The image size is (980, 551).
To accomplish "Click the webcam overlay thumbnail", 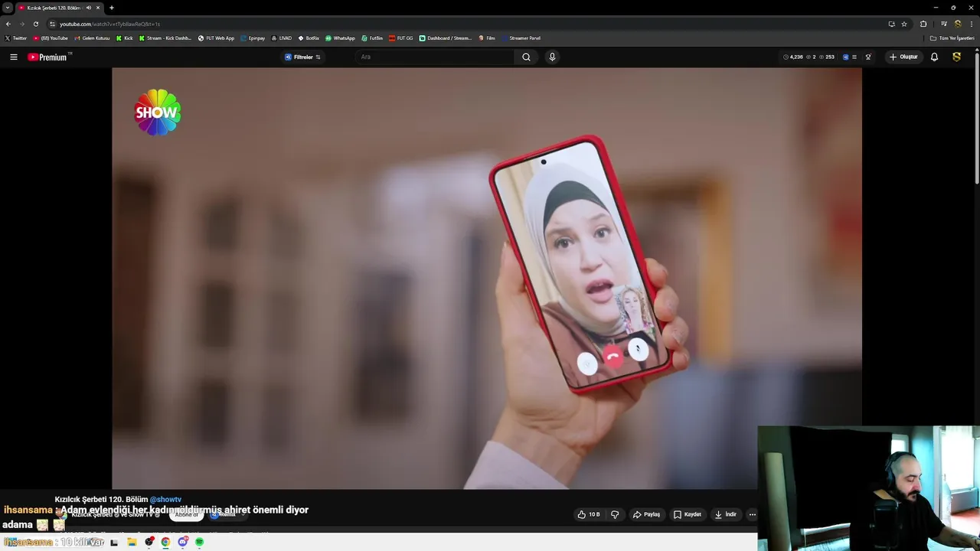I will 868,488.
